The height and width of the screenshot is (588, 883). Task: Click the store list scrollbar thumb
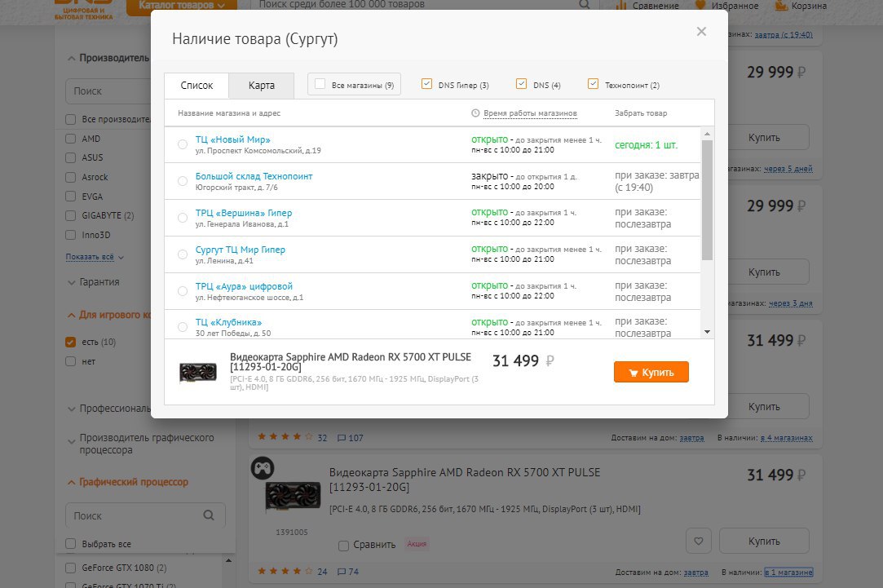(708, 200)
